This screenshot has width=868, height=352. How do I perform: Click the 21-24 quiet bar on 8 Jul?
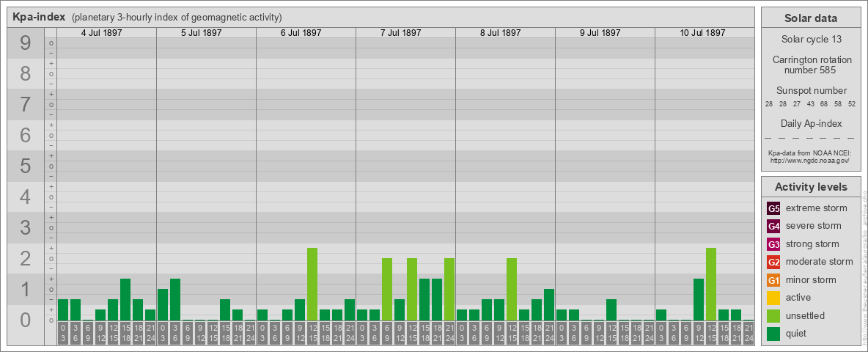click(549, 305)
